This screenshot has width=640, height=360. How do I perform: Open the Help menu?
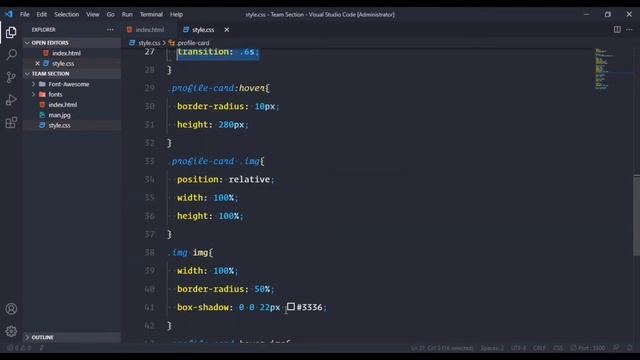[176, 14]
